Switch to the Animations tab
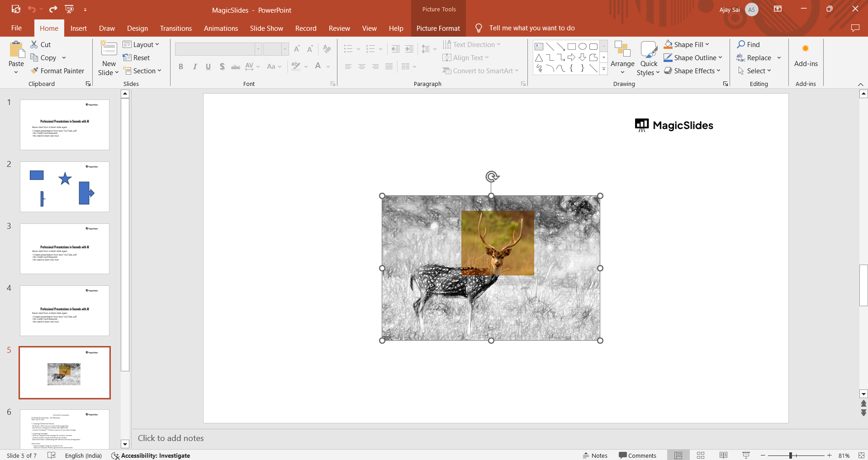 [x=220, y=28]
